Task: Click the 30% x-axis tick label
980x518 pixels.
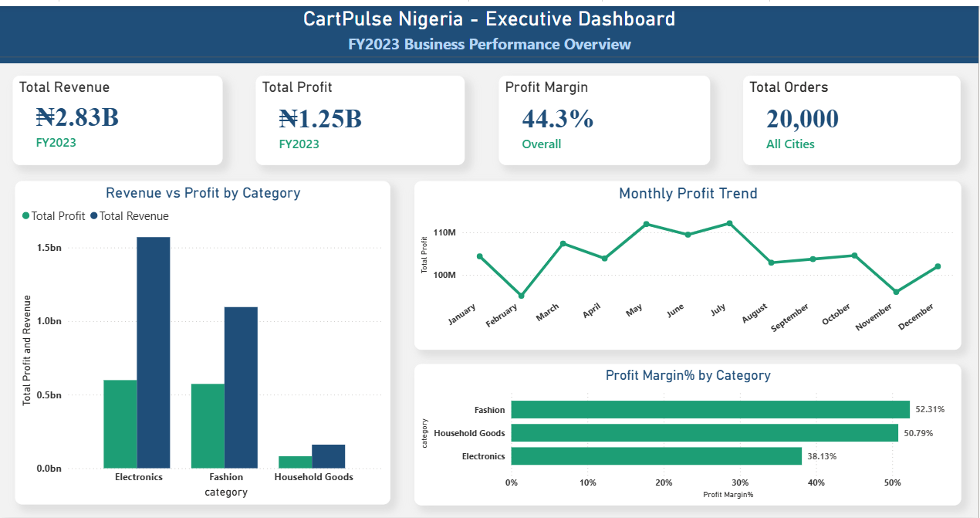Action: click(x=740, y=482)
